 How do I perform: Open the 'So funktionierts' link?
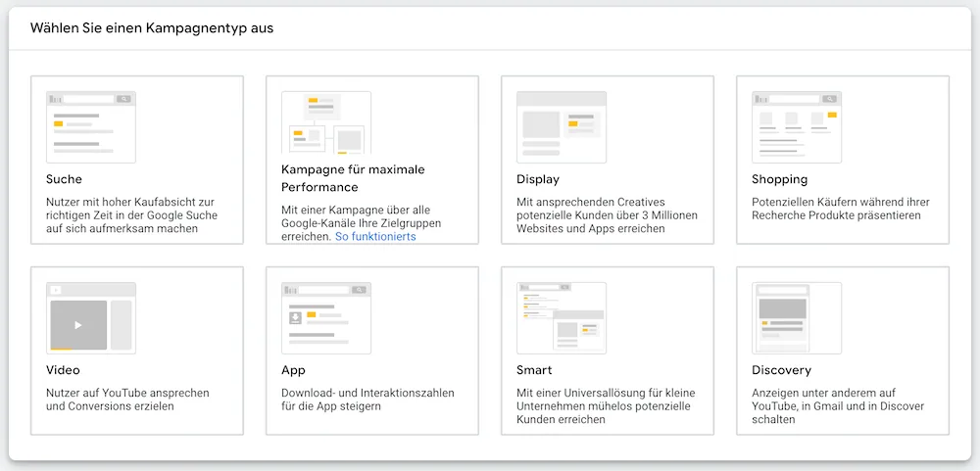point(375,237)
